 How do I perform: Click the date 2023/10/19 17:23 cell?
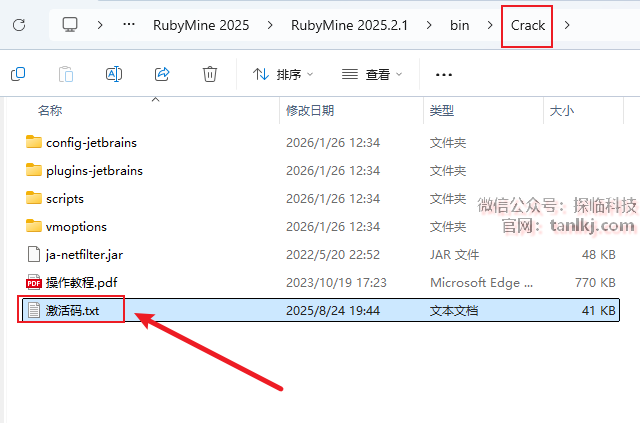point(336,283)
